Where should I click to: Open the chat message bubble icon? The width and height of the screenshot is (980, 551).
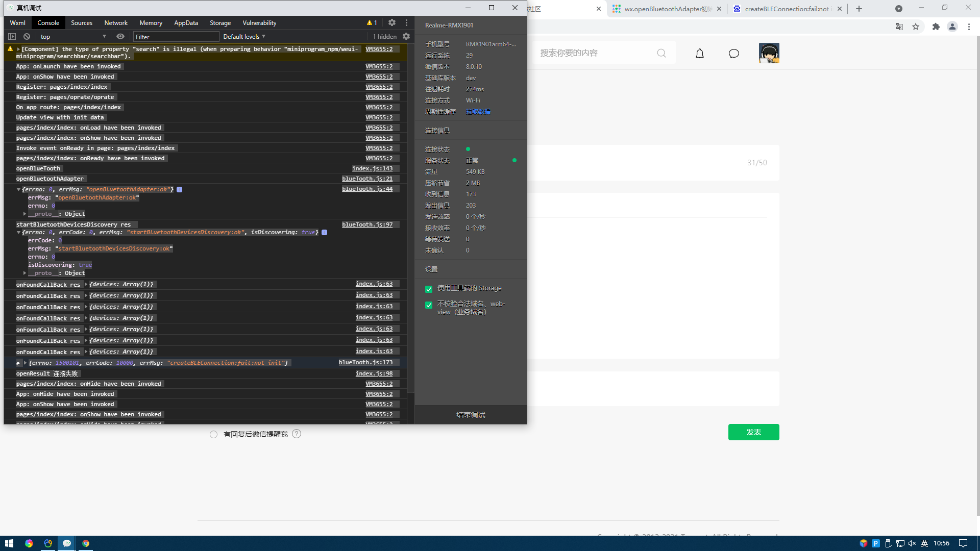(x=733, y=53)
